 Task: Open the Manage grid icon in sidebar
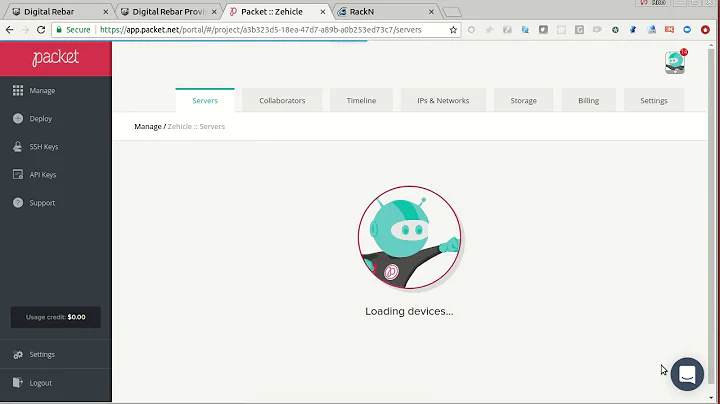(18, 90)
